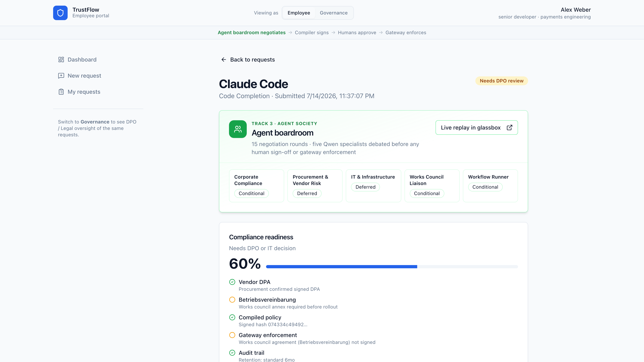
Task: Click the Works council annex required note
Action: 288,307
